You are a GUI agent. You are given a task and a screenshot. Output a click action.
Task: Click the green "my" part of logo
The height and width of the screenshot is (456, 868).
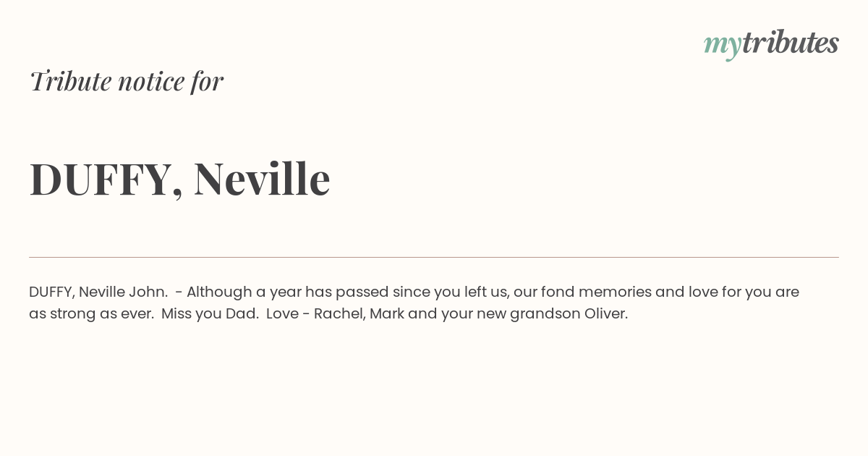point(723,46)
